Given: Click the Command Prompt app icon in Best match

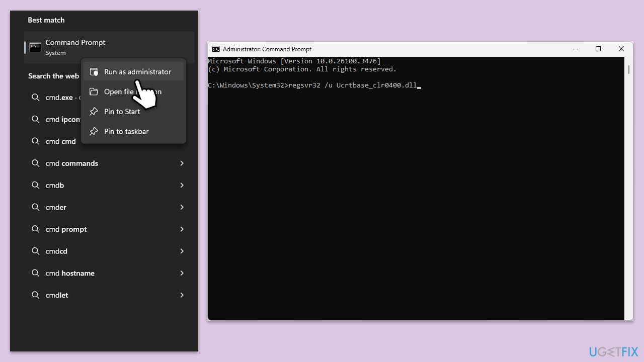Looking at the screenshot, I should coord(35,47).
